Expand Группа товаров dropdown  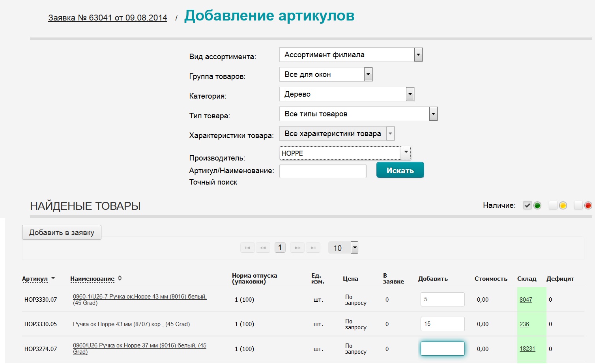(x=368, y=75)
